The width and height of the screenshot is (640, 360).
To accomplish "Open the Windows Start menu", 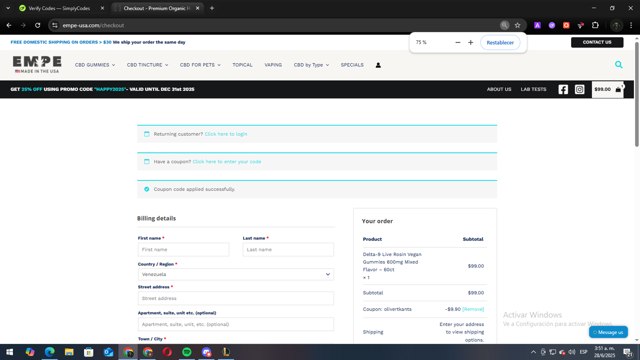I will coord(9,352).
